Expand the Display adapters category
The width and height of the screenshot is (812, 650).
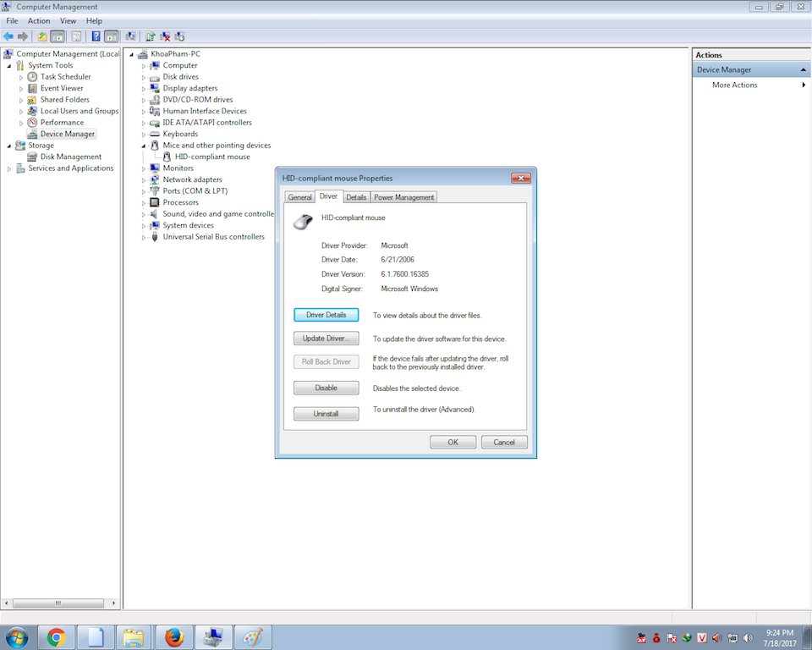coord(144,89)
